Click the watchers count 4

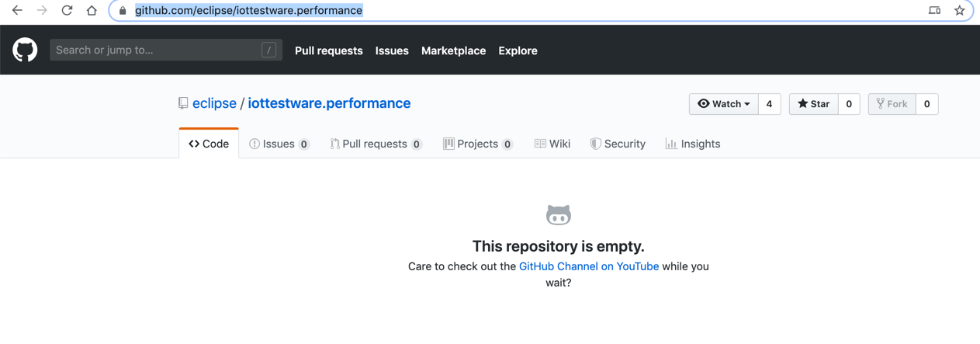tap(769, 104)
